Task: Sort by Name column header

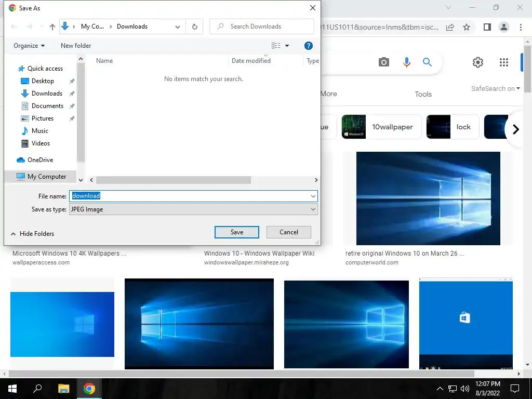Action: [x=104, y=61]
